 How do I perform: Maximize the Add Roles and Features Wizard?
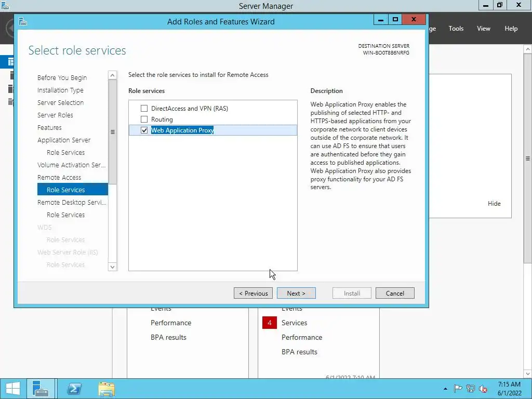(x=395, y=19)
